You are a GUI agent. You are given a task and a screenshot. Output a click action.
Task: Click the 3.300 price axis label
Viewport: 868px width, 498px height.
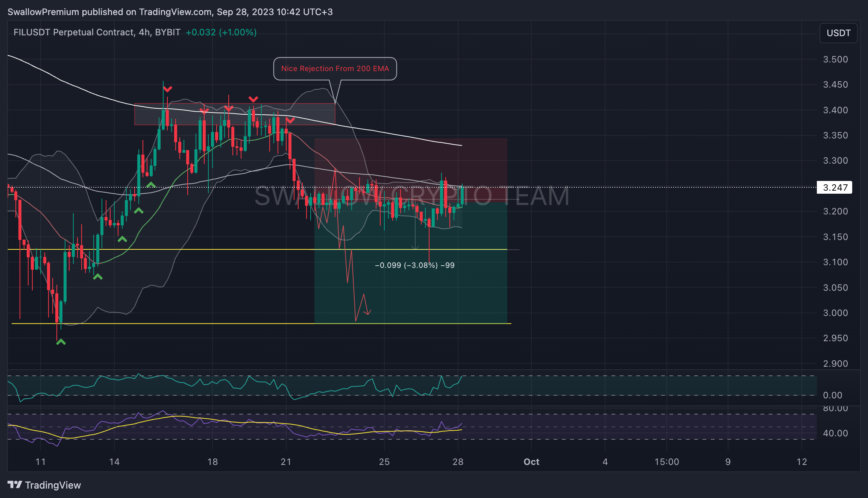pyautogui.click(x=835, y=161)
